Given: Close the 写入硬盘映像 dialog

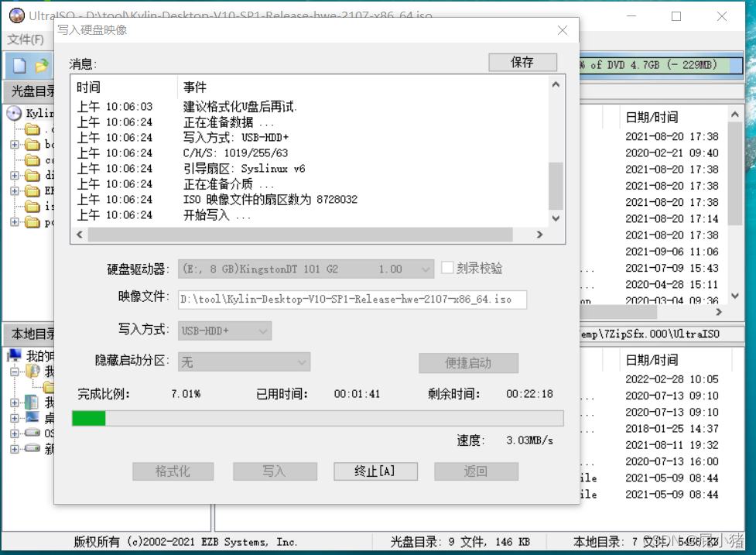Looking at the screenshot, I should [563, 30].
